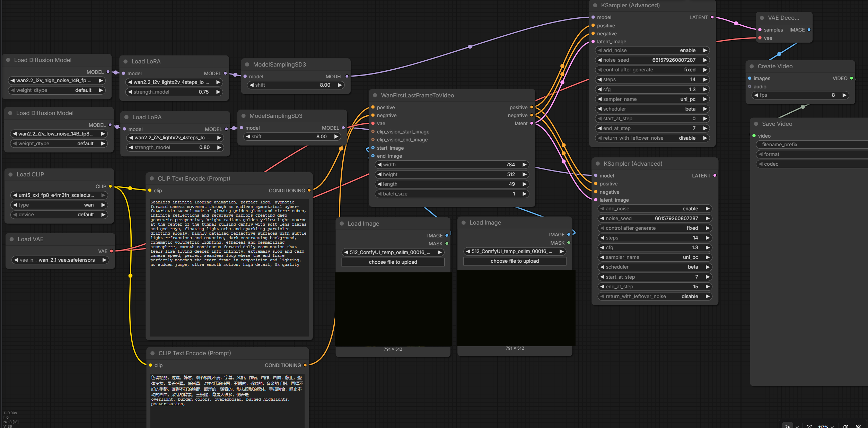The width and height of the screenshot is (868, 428).
Task: Open the wan_2.1_vae.safetensors VAE selector
Action: 60,260
